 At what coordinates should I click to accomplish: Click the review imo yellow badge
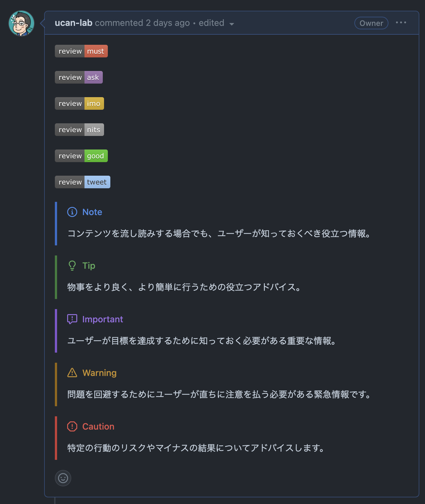[x=79, y=103]
